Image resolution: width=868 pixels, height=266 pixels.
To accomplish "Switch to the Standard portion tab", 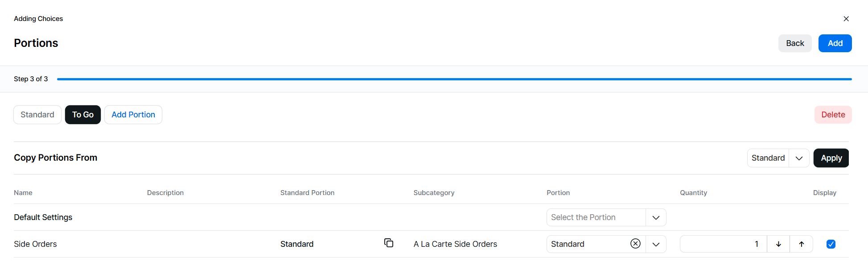I will point(37,115).
